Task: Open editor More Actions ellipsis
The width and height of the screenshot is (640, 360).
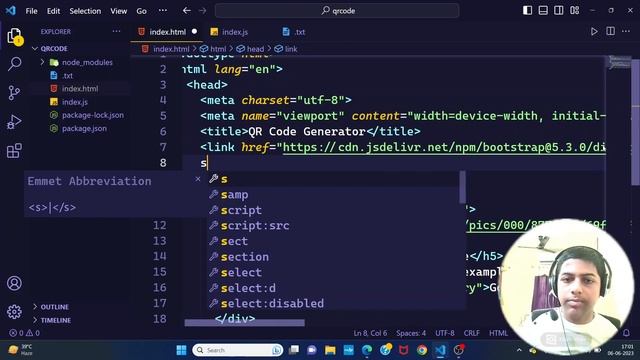Action: [x=626, y=31]
